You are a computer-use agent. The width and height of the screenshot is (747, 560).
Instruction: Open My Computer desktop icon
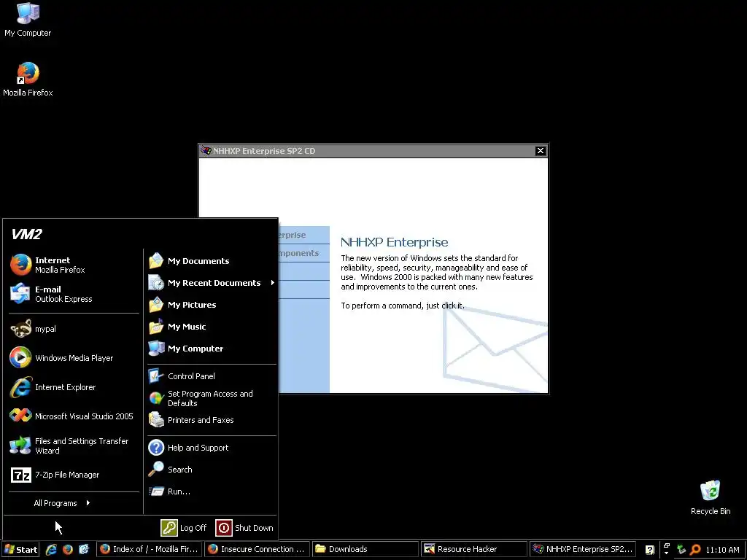click(x=28, y=19)
